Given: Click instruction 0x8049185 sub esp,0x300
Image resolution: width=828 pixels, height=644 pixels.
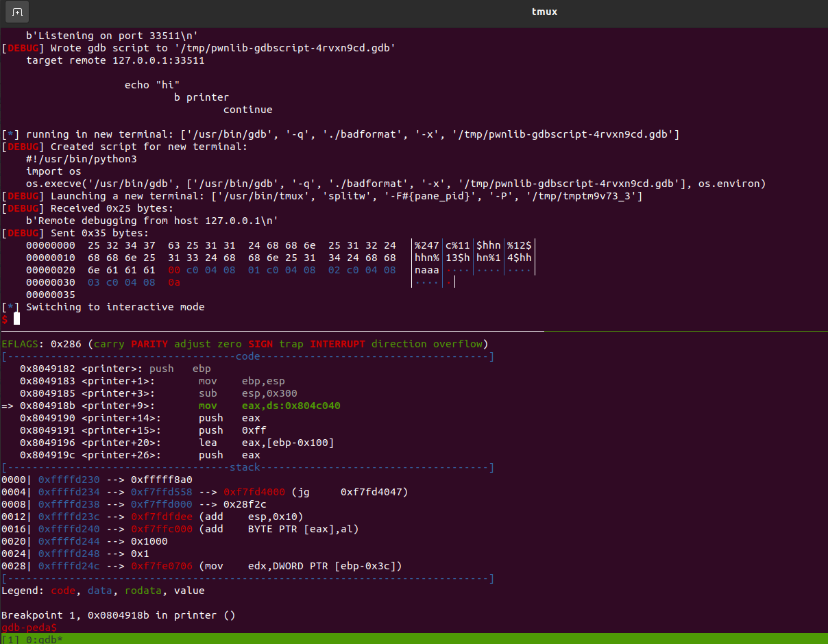Looking at the screenshot, I should coord(158,393).
